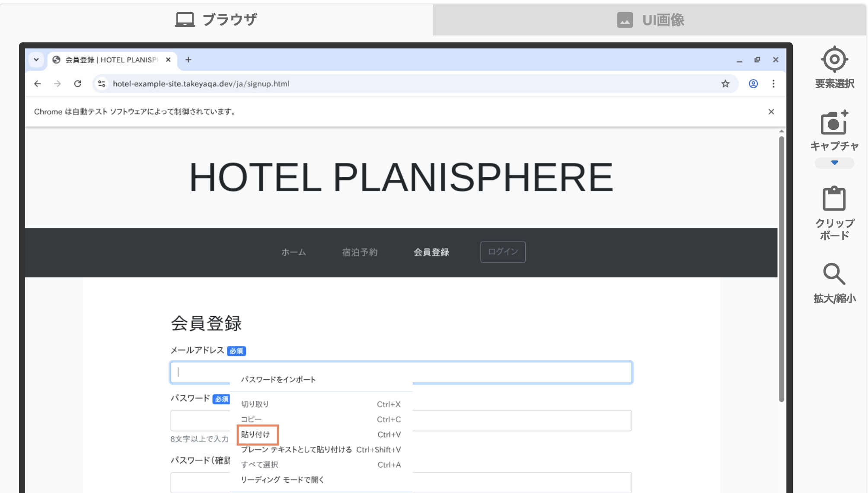This screenshot has width=868, height=493.
Task: Dismiss the automated test software infobar
Action: click(x=771, y=112)
